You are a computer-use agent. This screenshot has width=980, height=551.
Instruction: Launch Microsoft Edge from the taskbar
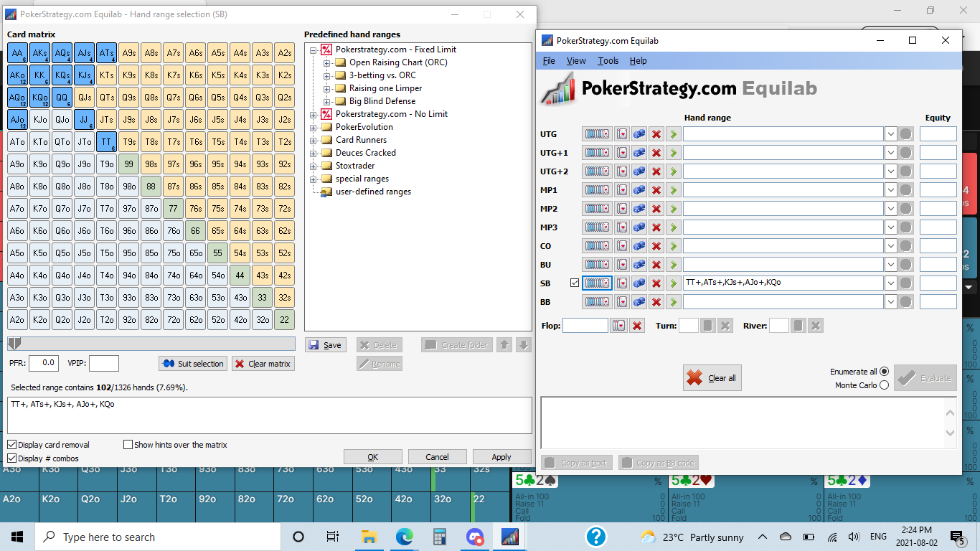tap(404, 537)
